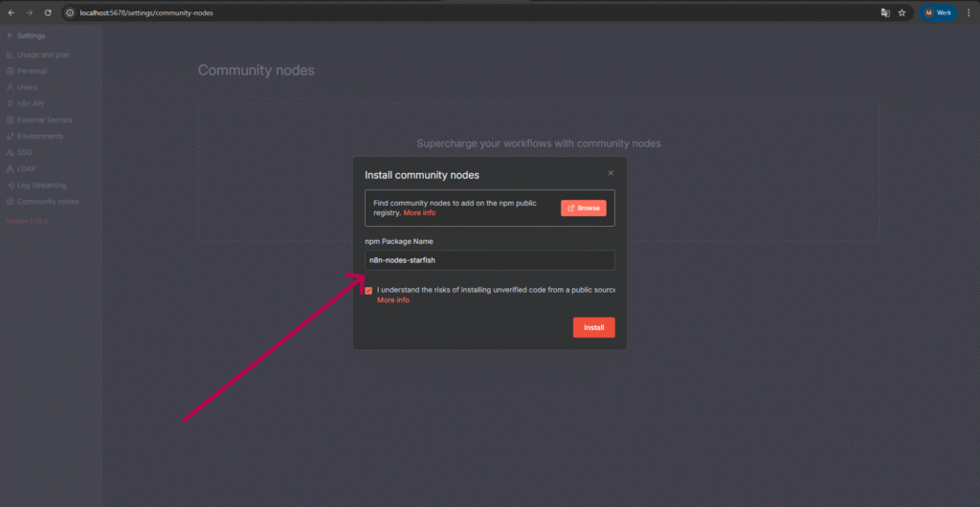The height and width of the screenshot is (507, 980).
Task: Reload the page with the refresh icon
Action: coord(48,12)
